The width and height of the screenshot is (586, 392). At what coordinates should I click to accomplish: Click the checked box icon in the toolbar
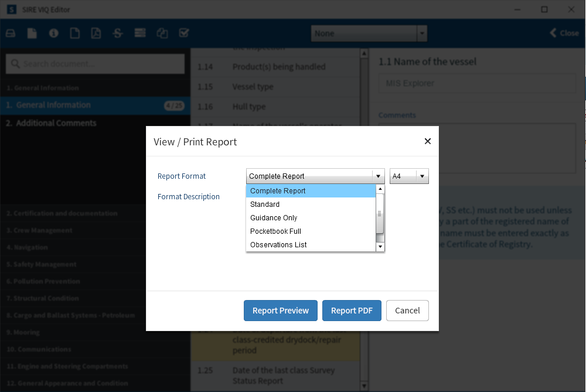coord(184,33)
